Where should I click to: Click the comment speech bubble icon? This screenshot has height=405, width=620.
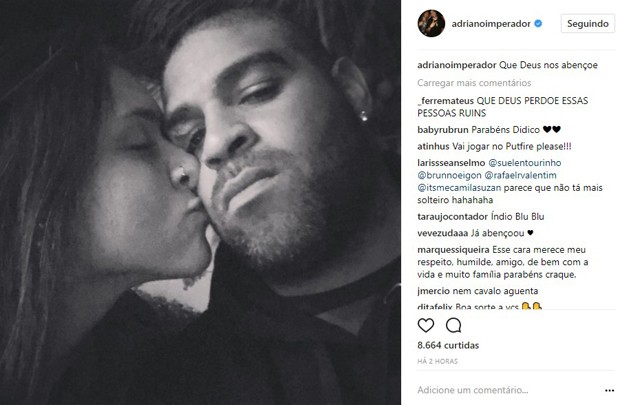pyautogui.click(x=453, y=325)
